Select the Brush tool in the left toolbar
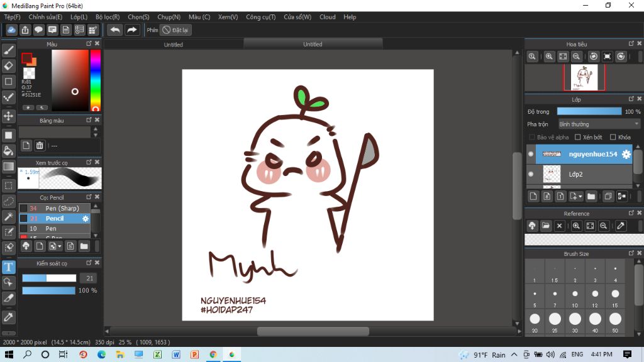The height and width of the screenshot is (362, 644). click(9, 50)
